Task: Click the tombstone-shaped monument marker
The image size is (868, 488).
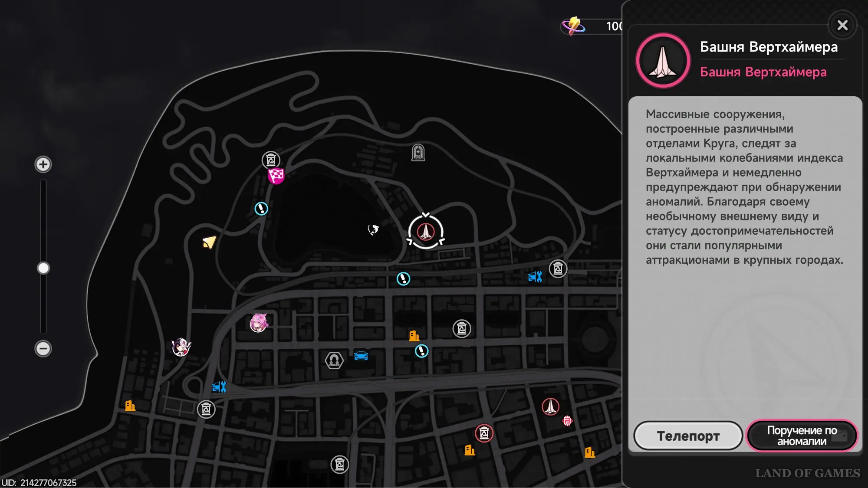Action: [418, 153]
